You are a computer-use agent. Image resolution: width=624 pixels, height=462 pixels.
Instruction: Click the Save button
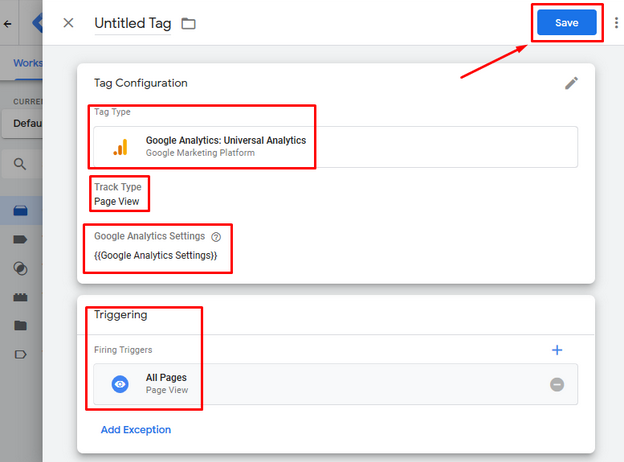[x=567, y=23]
